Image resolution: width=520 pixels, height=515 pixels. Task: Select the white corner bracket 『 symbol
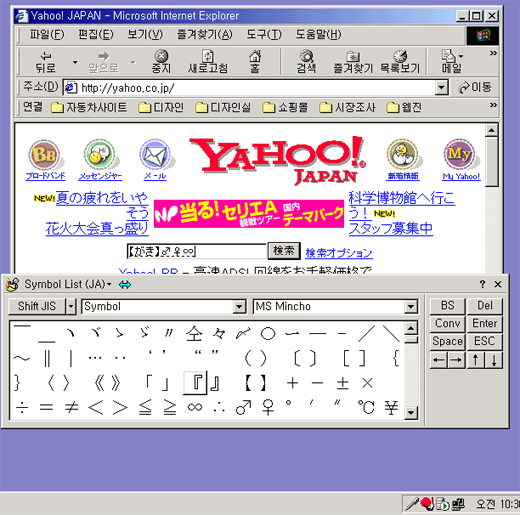coord(195,383)
